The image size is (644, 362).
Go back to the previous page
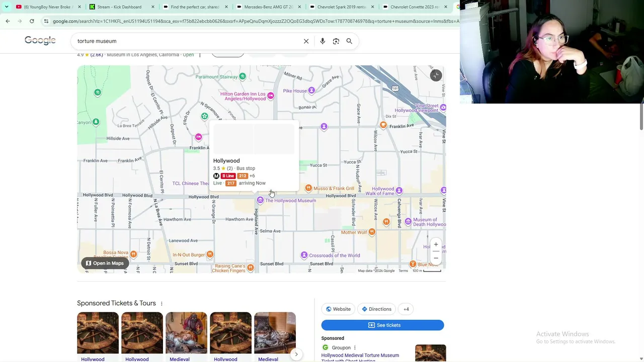coord(8,21)
